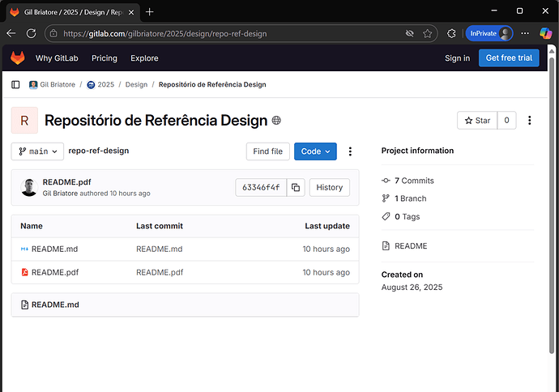Expand the Code dropdown button

tap(315, 151)
